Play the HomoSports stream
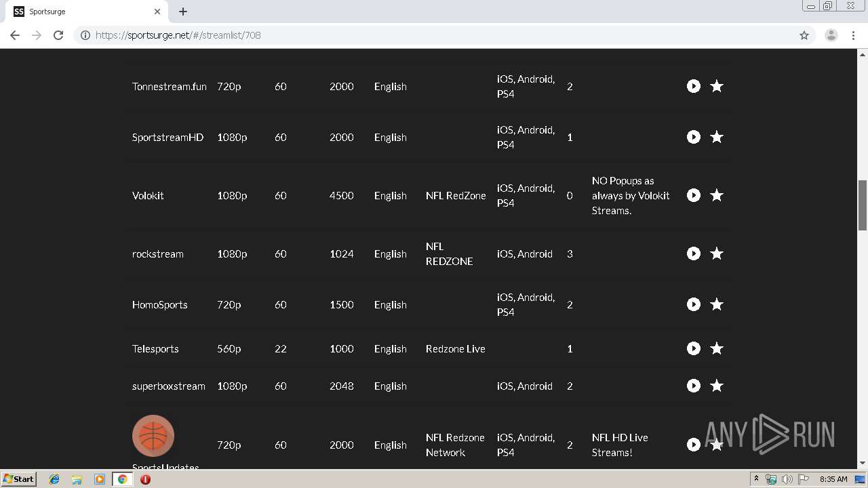 [693, 304]
